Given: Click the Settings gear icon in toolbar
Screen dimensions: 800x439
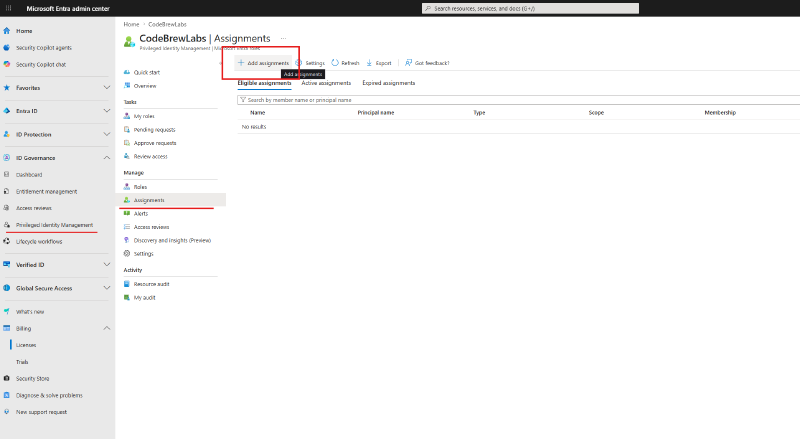Looking at the screenshot, I should coord(299,63).
